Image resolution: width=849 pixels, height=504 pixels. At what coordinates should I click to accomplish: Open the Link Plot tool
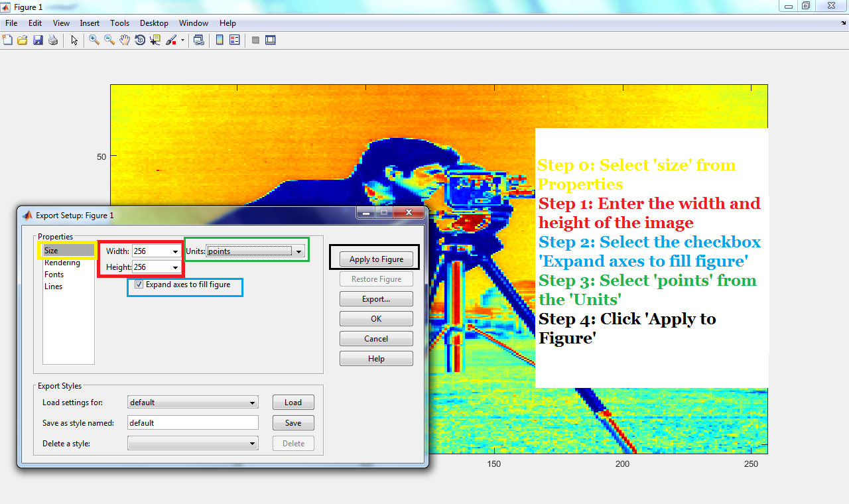coord(198,40)
